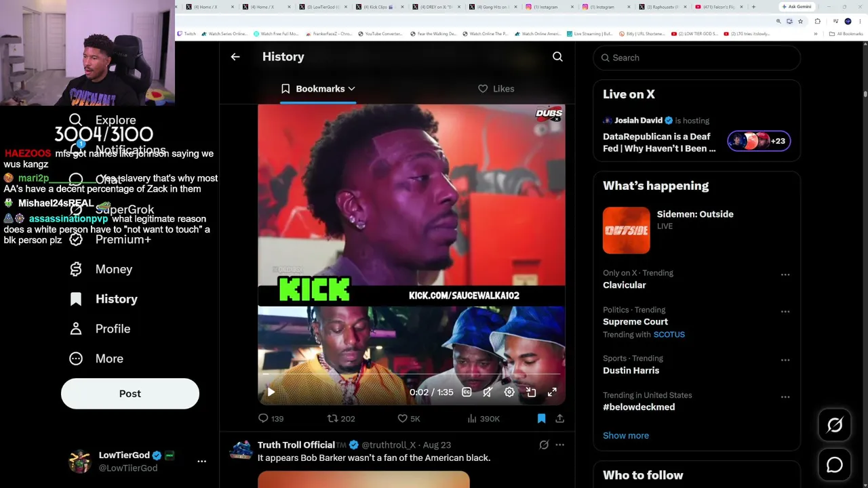Image resolution: width=868 pixels, height=488 pixels.
Task: Open the SCOTUS trending link
Action: pyautogui.click(x=669, y=334)
